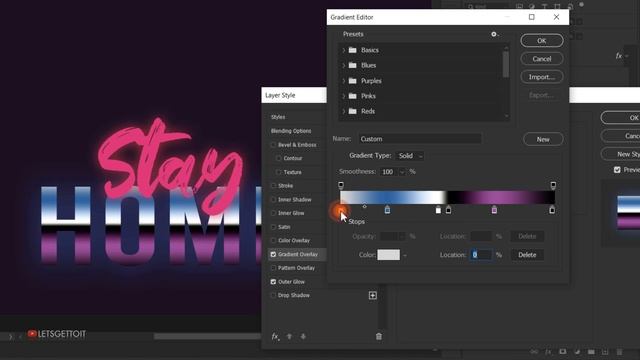Image resolution: width=640 pixels, height=360 pixels.
Task: Enable the Texture checkbox
Action: (x=279, y=172)
